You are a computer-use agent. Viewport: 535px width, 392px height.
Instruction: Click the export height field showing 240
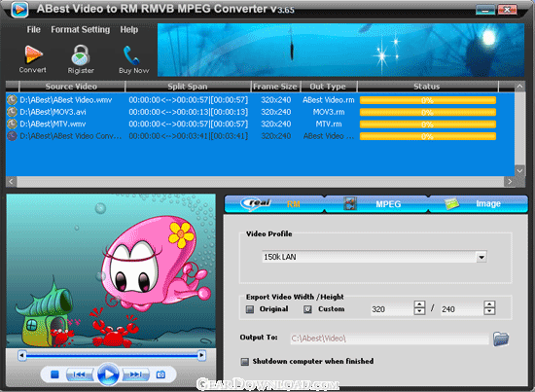[462, 309]
